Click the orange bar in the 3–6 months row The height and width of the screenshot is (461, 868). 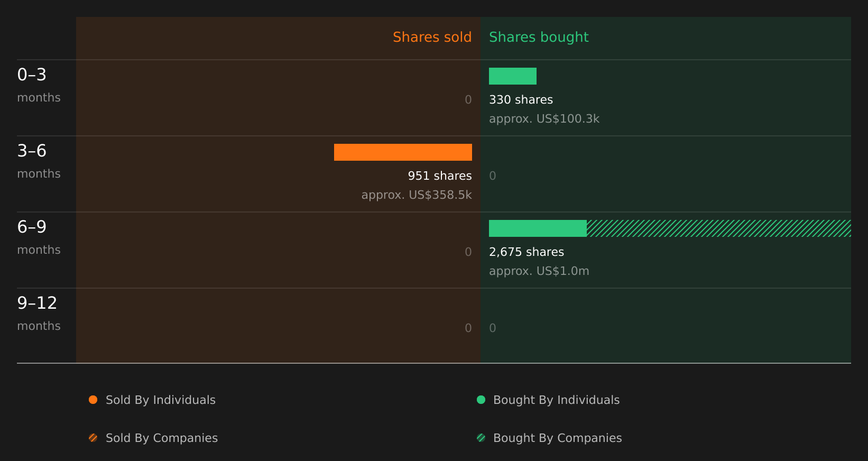tap(403, 152)
